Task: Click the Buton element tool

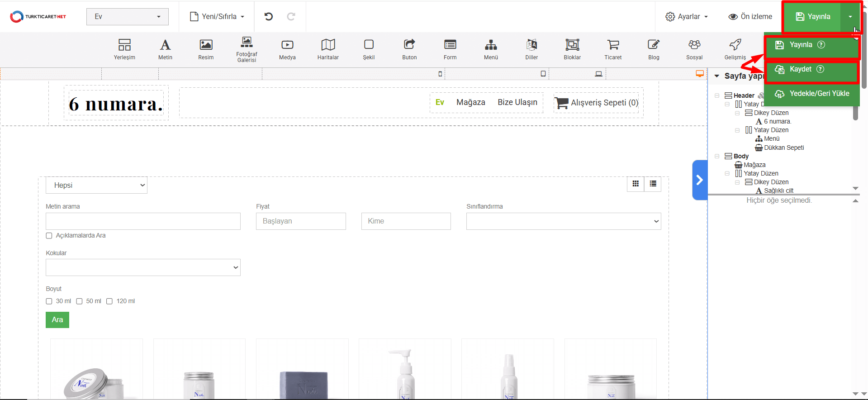Action: [x=409, y=49]
